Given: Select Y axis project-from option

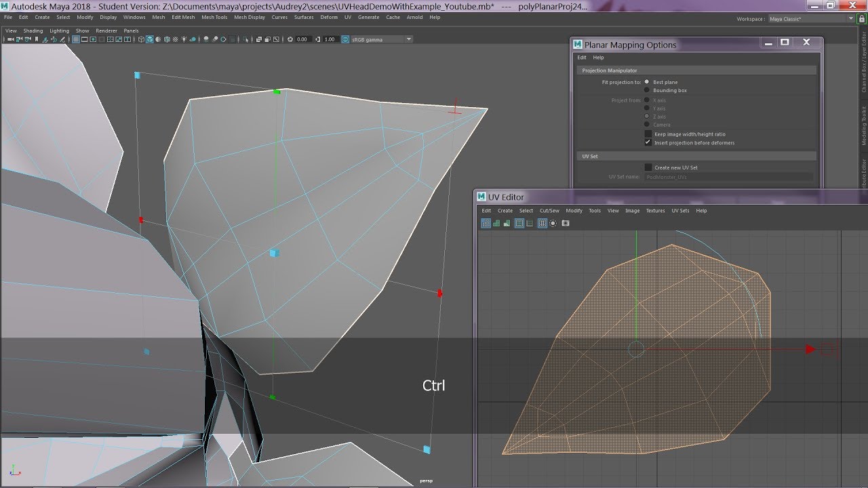Looking at the screenshot, I should pos(647,108).
